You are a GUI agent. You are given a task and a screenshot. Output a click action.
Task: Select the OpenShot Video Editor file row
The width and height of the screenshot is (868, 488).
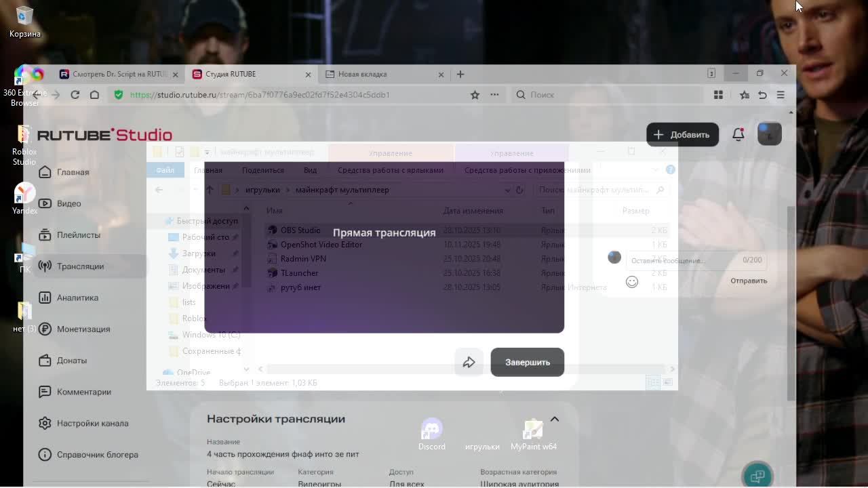coord(468,245)
